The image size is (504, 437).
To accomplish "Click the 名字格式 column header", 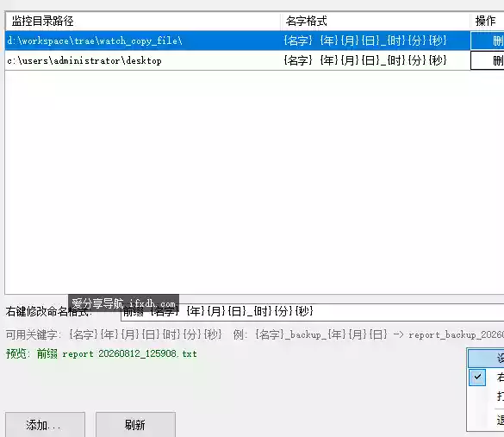I will (x=375, y=22).
